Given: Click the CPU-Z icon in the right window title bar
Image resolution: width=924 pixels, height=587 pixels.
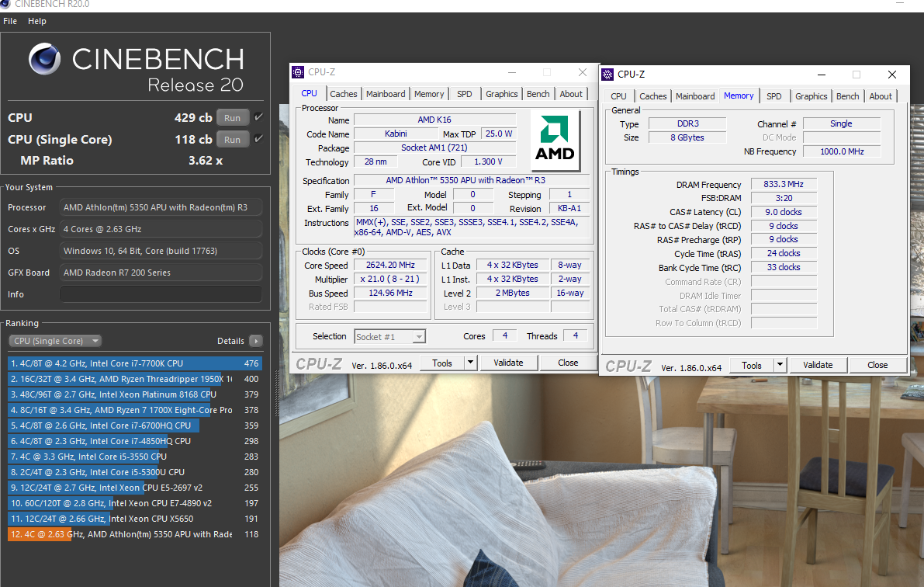Looking at the screenshot, I should coord(607,74).
